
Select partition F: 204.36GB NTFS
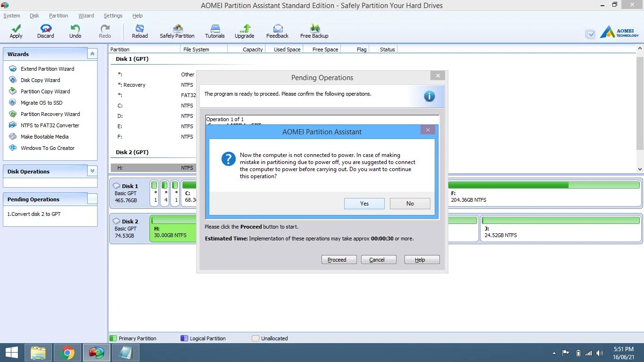point(544,193)
